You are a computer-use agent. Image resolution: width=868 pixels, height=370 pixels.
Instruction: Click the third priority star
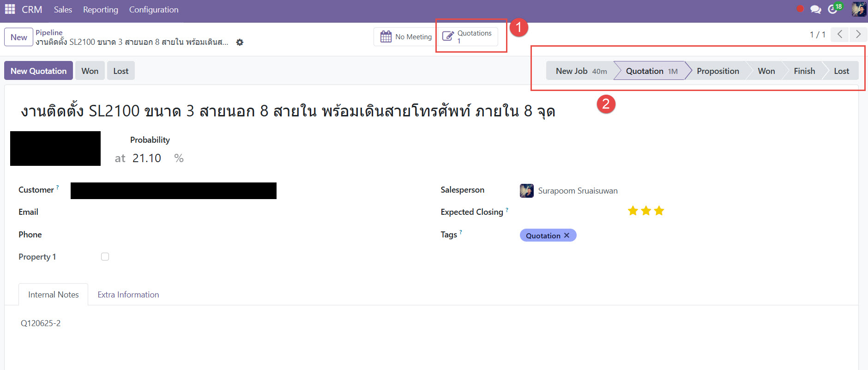coord(659,211)
